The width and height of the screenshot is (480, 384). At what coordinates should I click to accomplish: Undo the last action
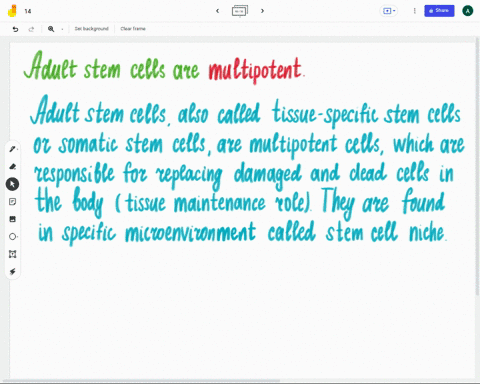(x=15, y=29)
